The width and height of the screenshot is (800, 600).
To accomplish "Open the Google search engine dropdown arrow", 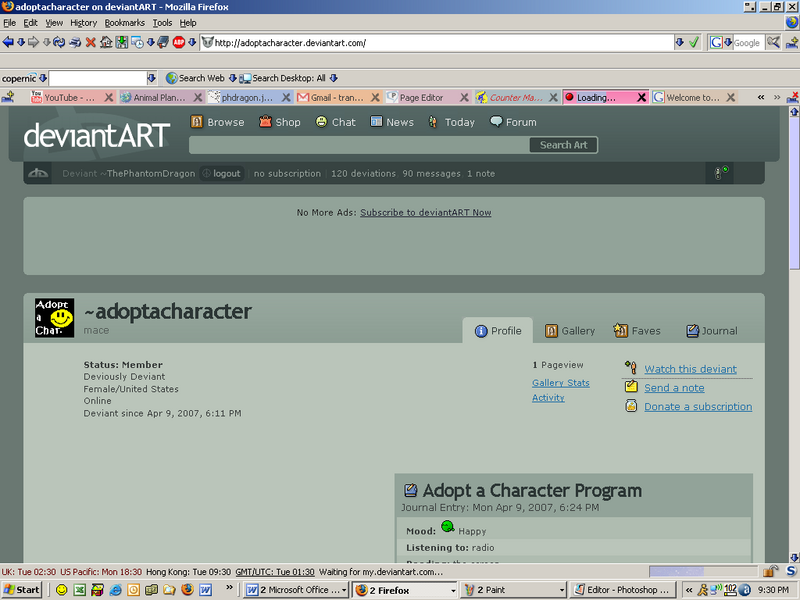I will (x=728, y=43).
